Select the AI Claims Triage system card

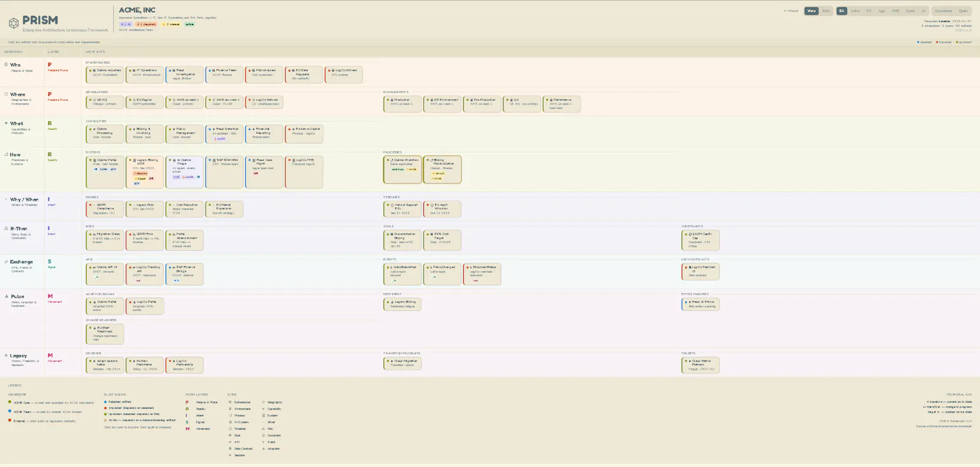click(184, 172)
